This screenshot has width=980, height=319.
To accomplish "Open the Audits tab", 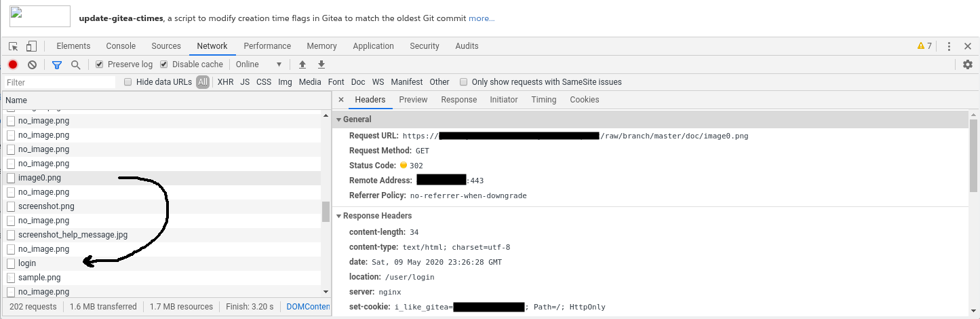I will [467, 46].
